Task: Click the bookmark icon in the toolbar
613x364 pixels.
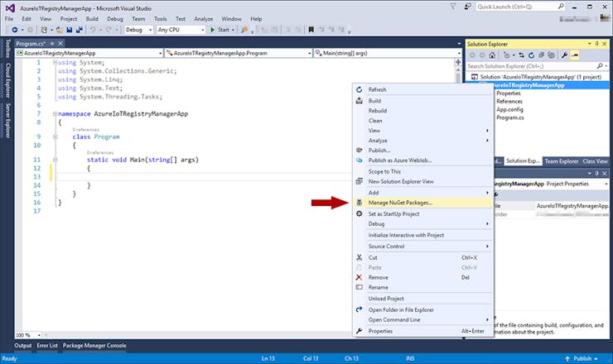Action: coord(311,30)
